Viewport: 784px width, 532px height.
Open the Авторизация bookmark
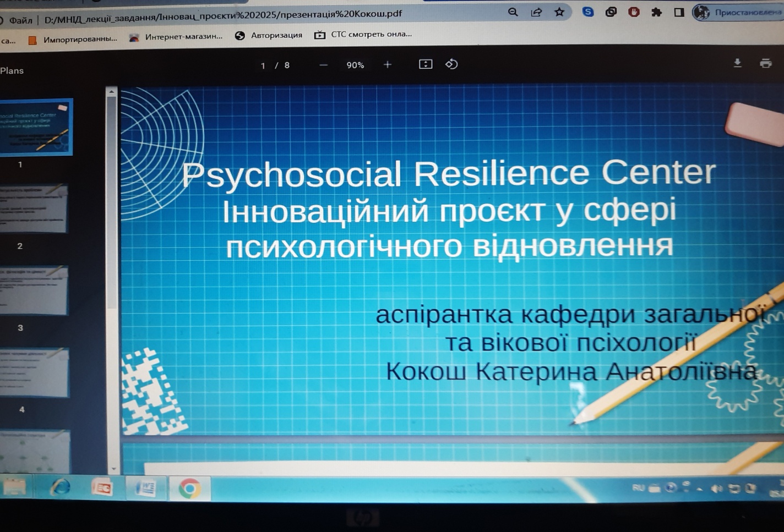(x=269, y=35)
